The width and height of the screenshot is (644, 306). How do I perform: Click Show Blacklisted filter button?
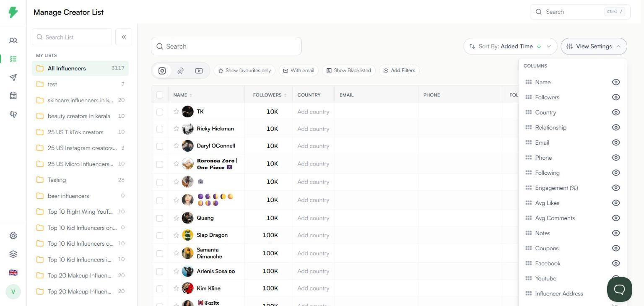click(x=348, y=70)
